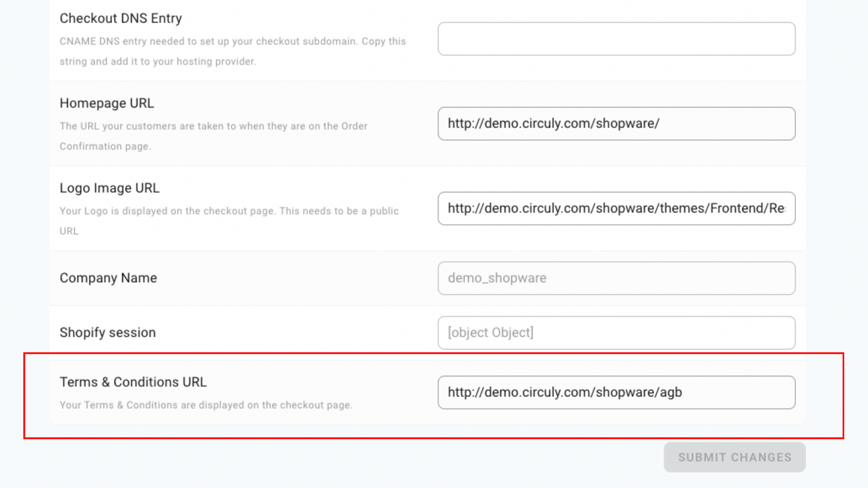The width and height of the screenshot is (868, 488).
Task: Click the 'CNAME DNS entry needed' description text
Action: coord(233,51)
